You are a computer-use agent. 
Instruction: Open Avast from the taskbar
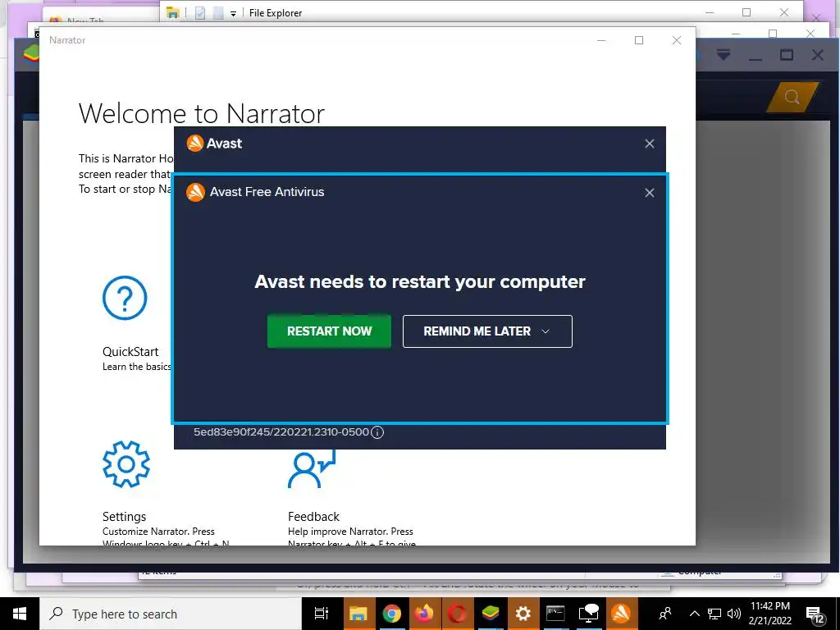622,614
